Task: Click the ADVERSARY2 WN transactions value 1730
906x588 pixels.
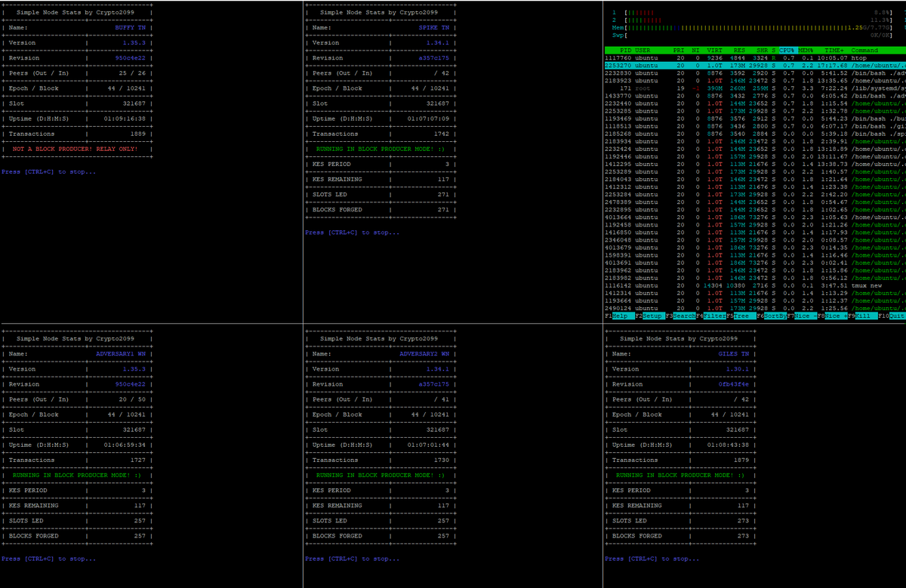Action: point(442,460)
